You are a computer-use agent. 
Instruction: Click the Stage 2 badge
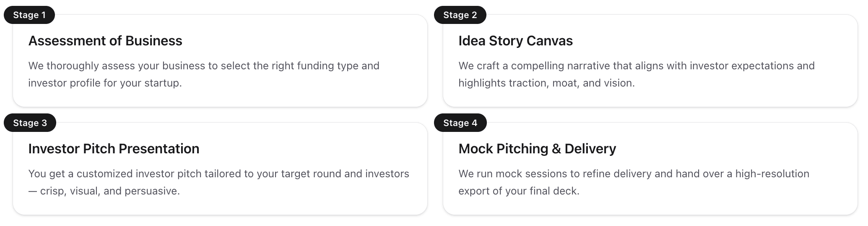tap(460, 15)
